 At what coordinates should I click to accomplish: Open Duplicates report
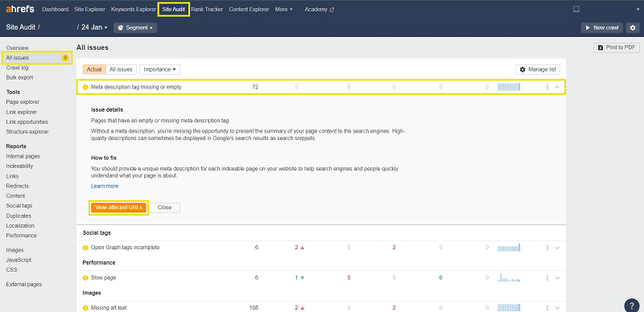pos(19,216)
